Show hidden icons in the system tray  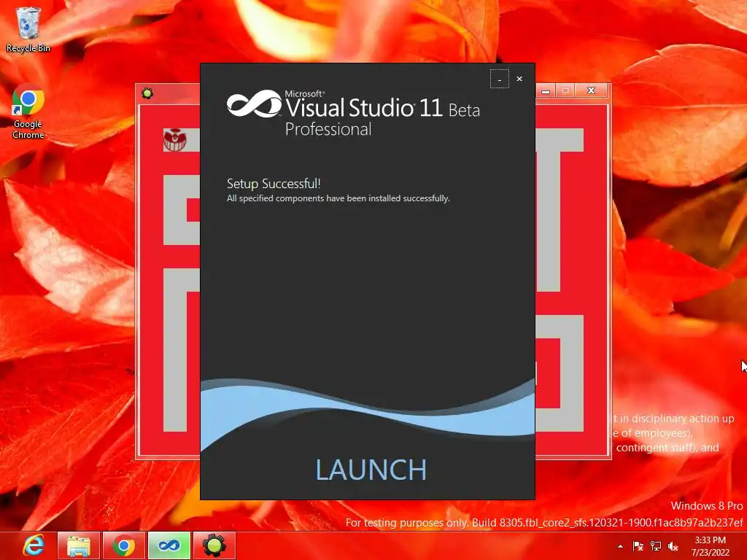pyautogui.click(x=620, y=546)
